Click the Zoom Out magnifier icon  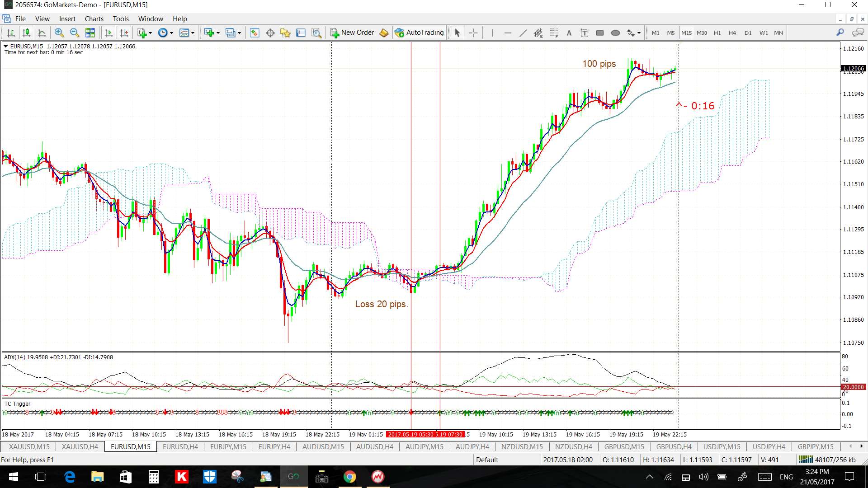[75, 33]
